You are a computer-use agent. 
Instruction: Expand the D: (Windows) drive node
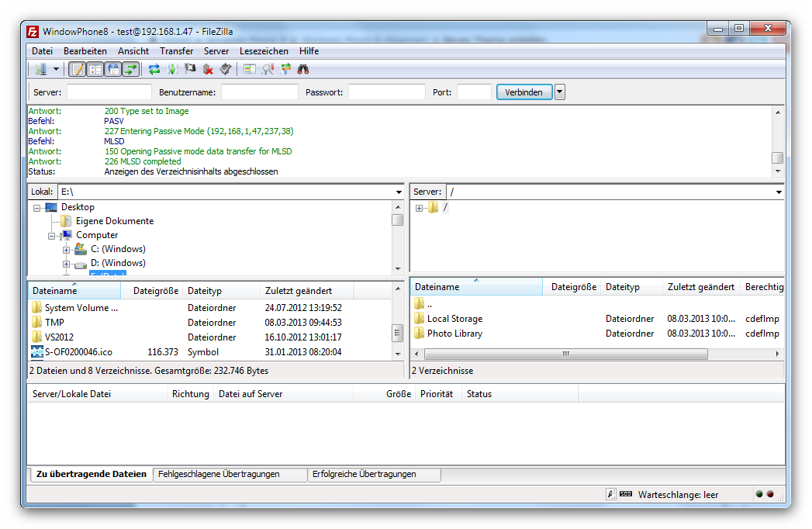[66, 264]
